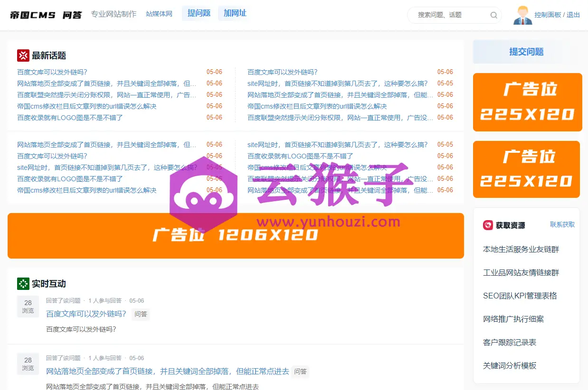Image resolution: width=588 pixels, height=390 pixels.
Task: Log out via the 退出 link
Action: click(x=573, y=15)
